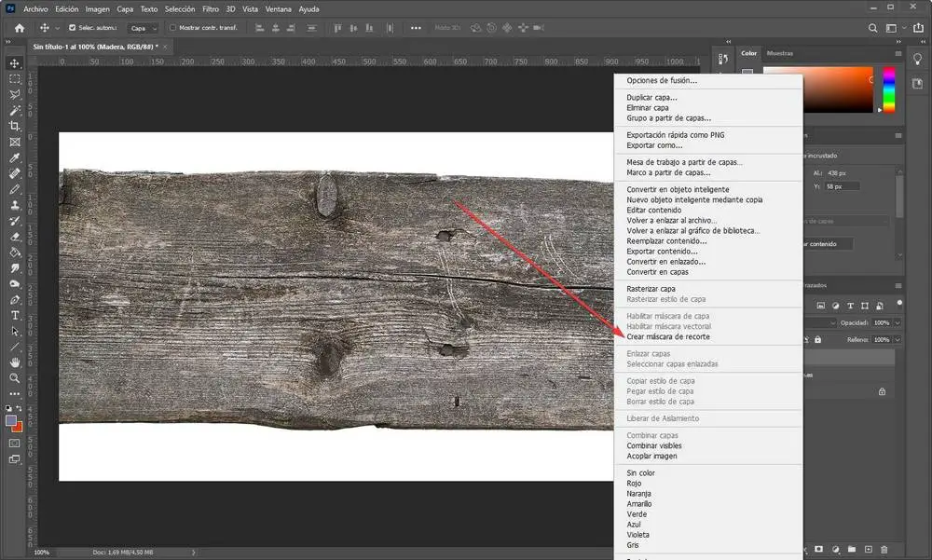932x560 pixels.
Task: Switch to the Muestras tab
Action: pos(779,53)
